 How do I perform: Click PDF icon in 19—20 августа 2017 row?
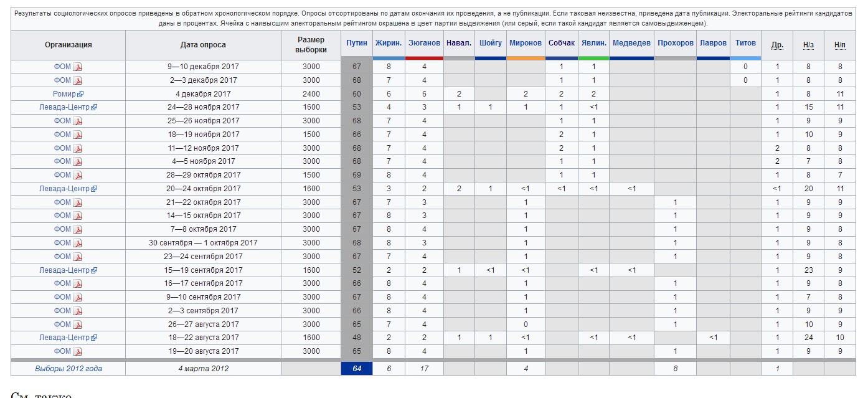[x=78, y=351]
